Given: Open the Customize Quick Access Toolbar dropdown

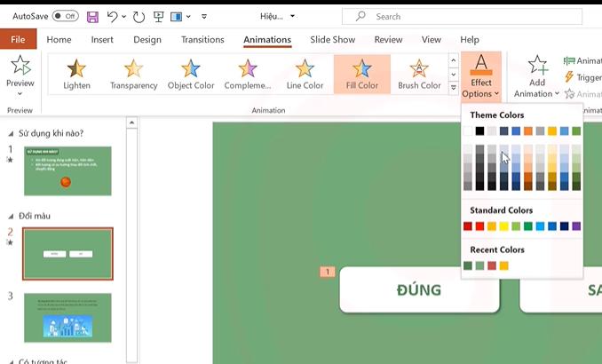Looking at the screenshot, I should pyautogui.click(x=204, y=17).
